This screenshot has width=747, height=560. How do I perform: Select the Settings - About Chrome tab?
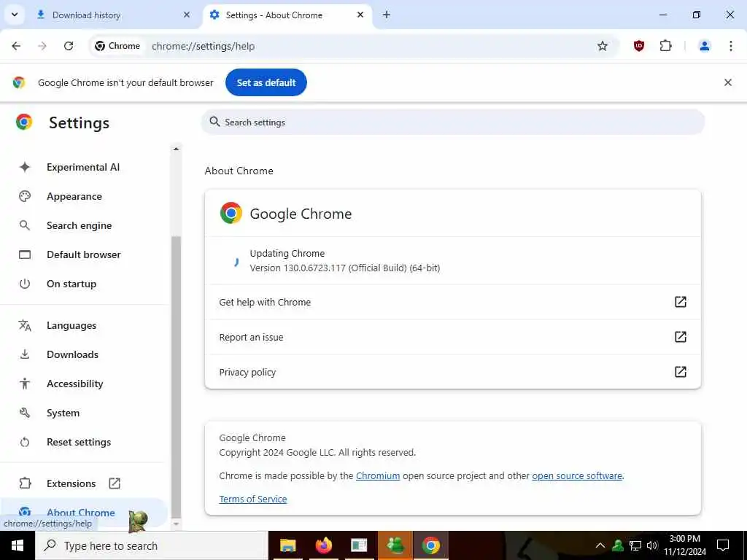(287, 15)
